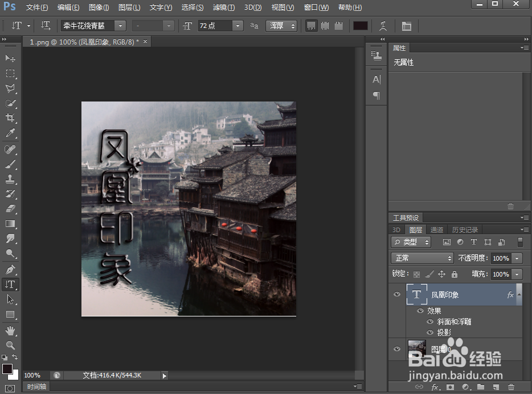Open the 填充 fill dropdown arrow

pos(517,274)
